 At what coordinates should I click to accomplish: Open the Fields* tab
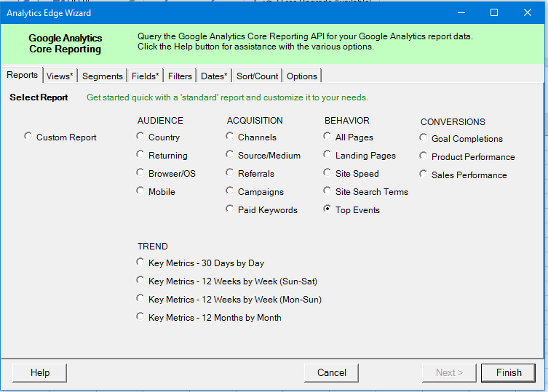pyautogui.click(x=146, y=76)
